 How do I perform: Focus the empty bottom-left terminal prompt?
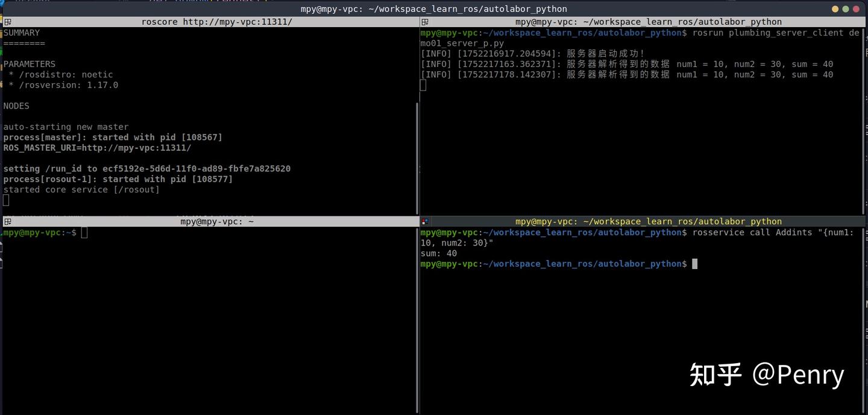coord(181,271)
